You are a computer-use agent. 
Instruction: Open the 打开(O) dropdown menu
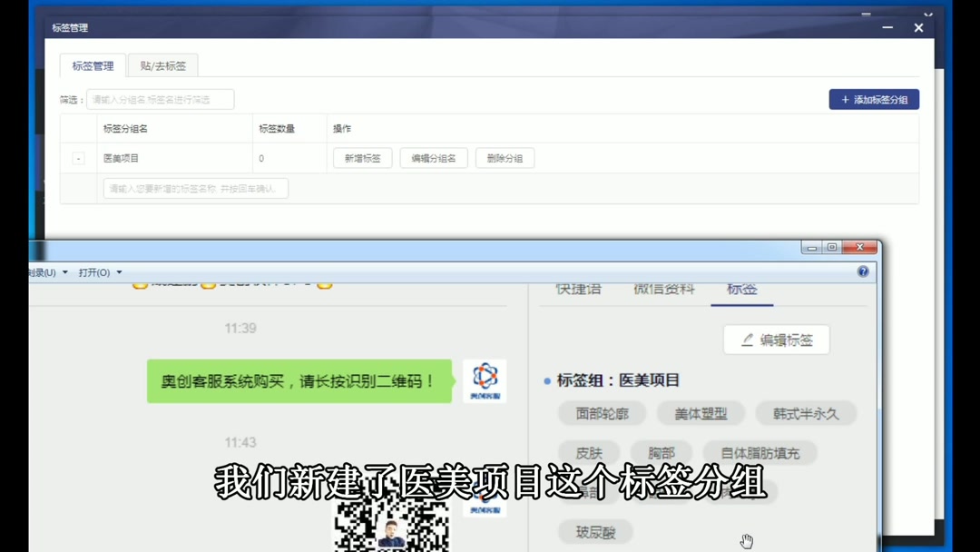click(x=93, y=271)
